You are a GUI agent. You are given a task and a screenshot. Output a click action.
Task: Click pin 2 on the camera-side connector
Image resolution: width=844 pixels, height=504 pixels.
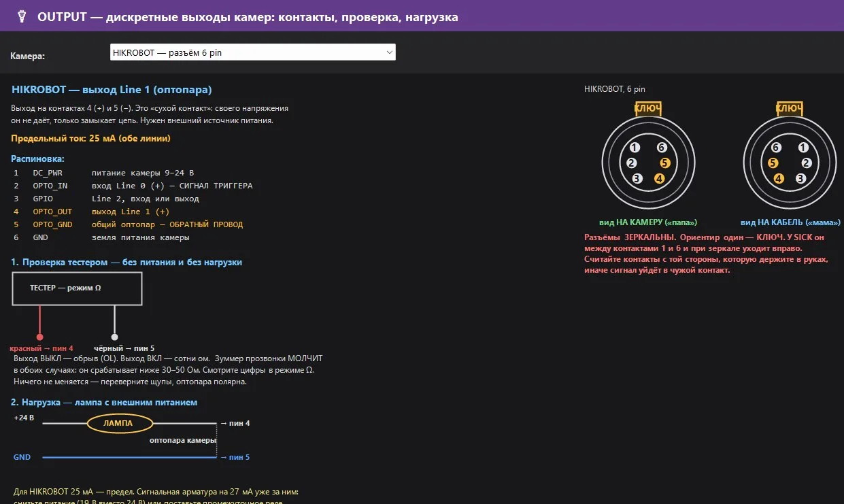[x=632, y=163]
